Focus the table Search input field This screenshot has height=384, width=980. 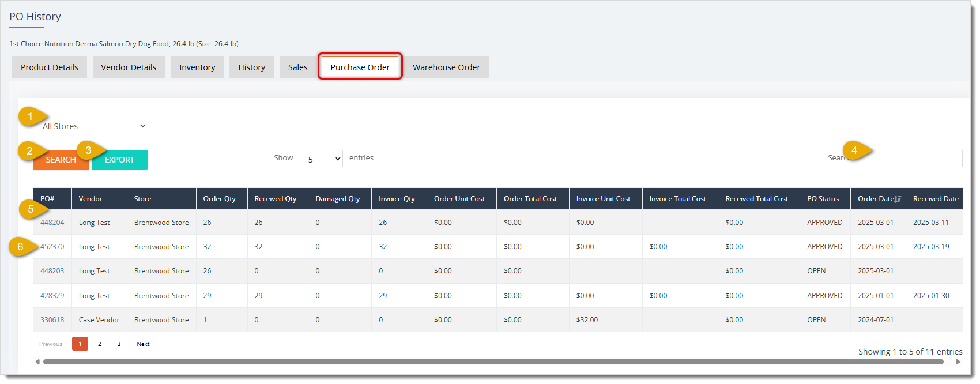910,159
